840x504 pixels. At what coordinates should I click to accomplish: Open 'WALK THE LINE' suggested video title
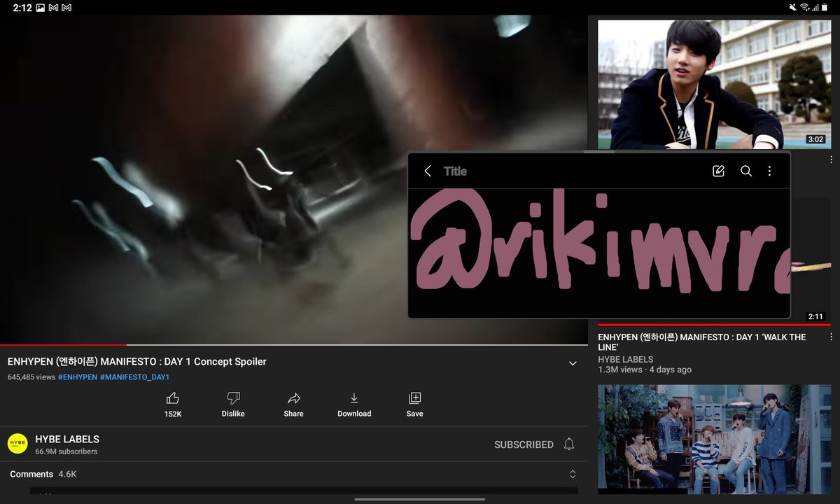[702, 342]
